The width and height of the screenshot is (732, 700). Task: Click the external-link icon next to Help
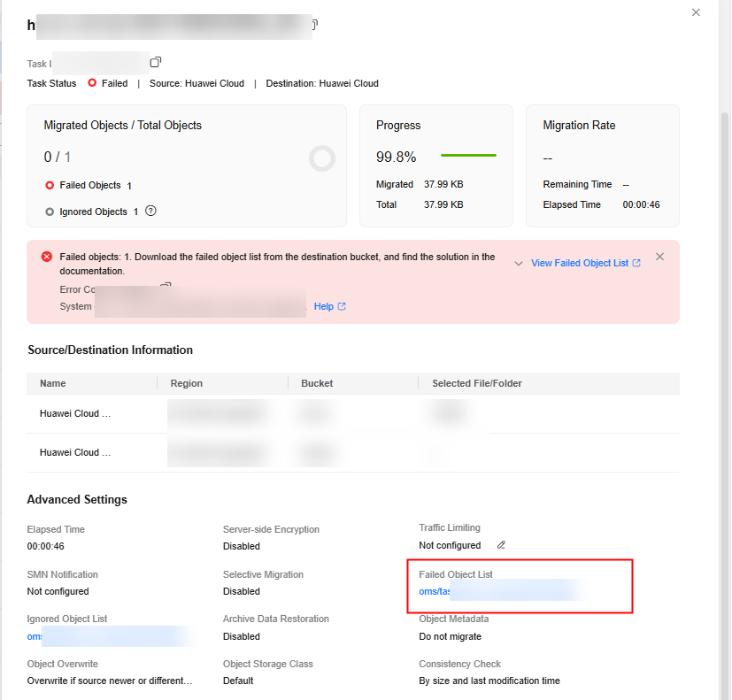[342, 306]
